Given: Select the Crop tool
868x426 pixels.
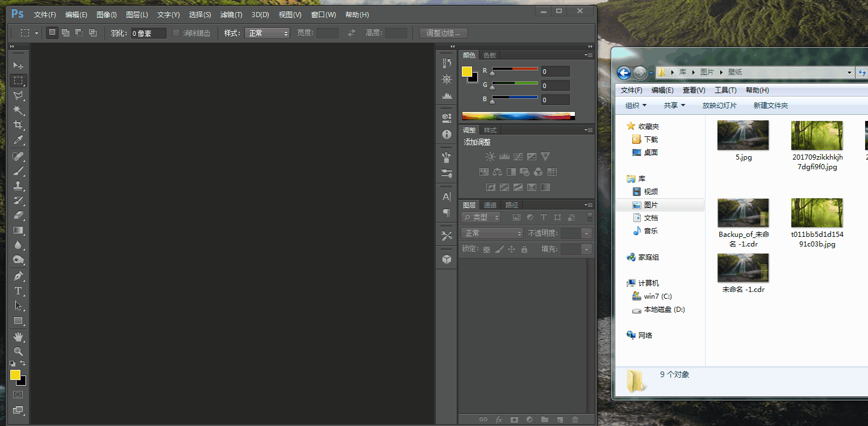Looking at the screenshot, I should click(x=18, y=125).
